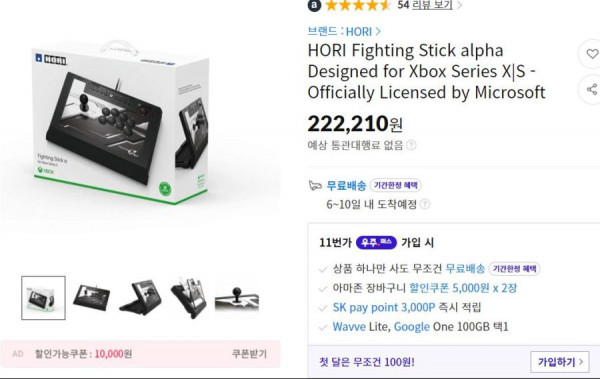600x379 pixels.
Task: Click the star rating icons
Action: coord(357,5)
